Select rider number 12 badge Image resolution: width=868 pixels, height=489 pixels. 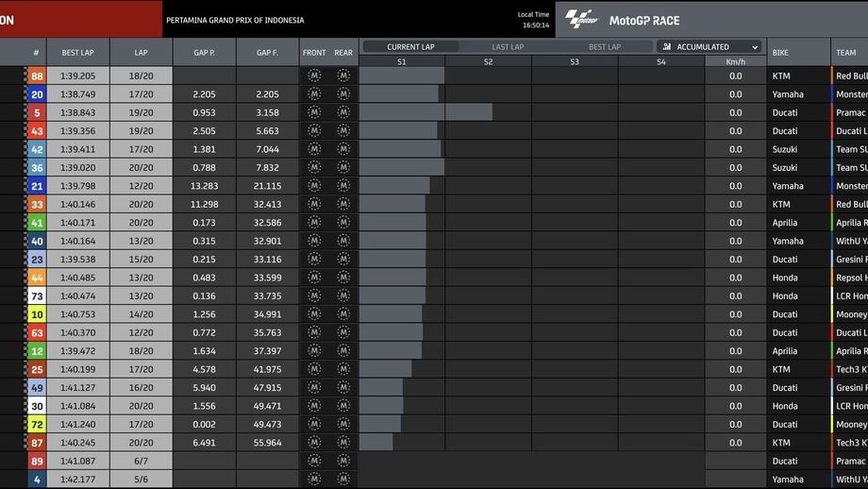click(x=37, y=350)
